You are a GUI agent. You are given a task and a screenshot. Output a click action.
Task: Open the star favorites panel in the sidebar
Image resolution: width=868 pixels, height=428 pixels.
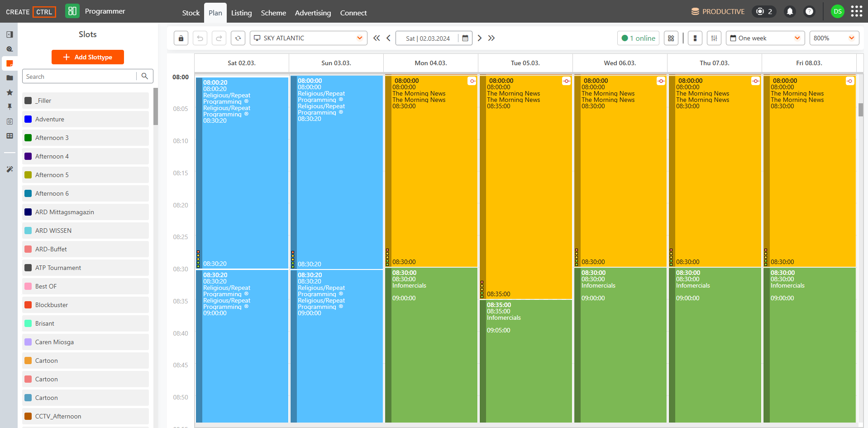[10, 92]
